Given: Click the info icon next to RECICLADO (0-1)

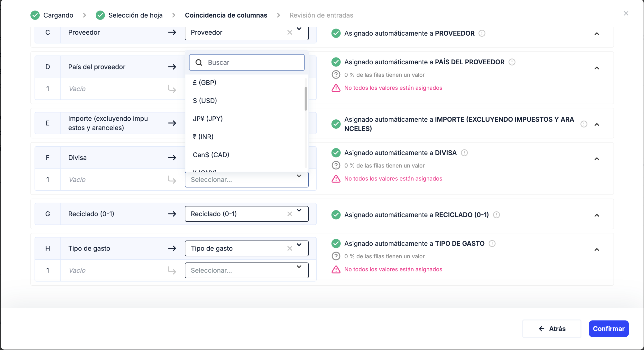Looking at the screenshot, I should [496, 215].
